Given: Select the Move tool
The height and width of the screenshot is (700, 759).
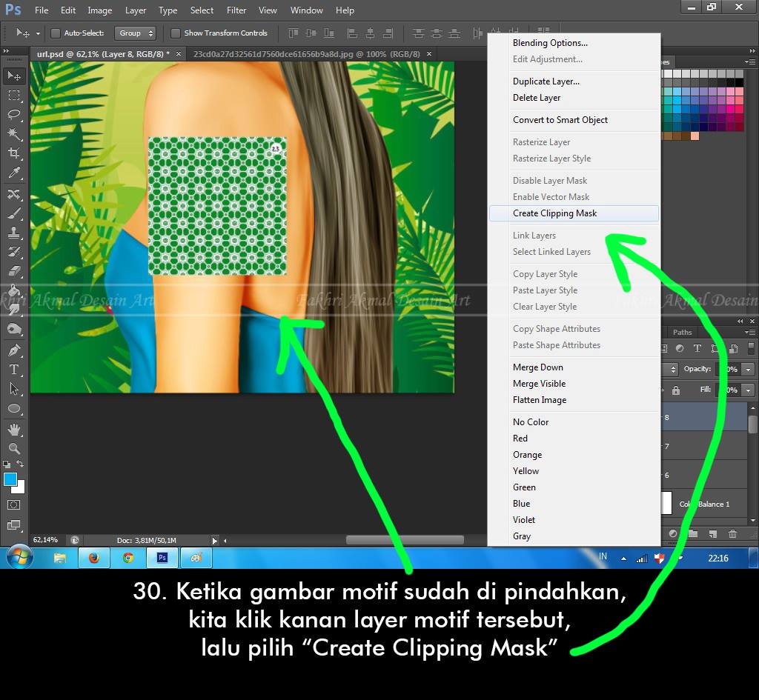Looking at the screenshot, I should point(13,74).
